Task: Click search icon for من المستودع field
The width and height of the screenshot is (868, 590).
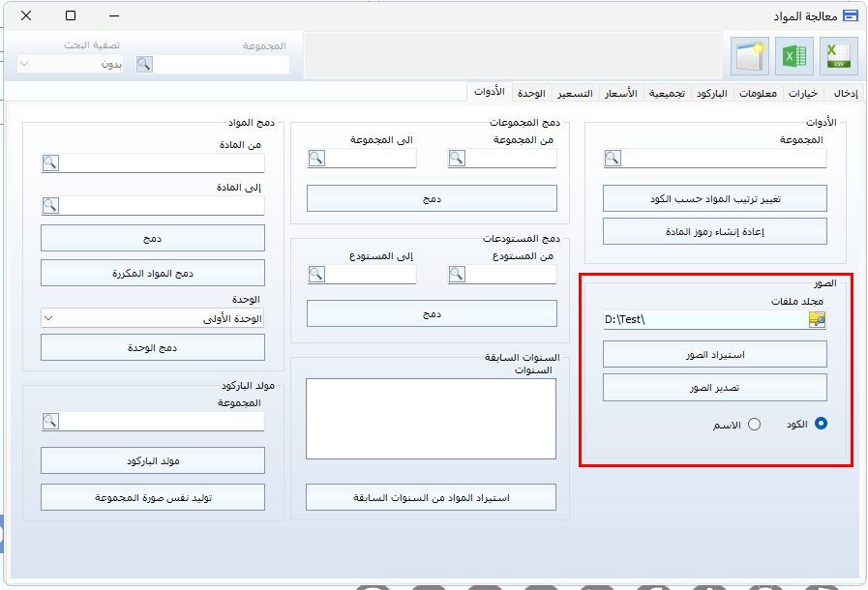Action: (458, 275)
